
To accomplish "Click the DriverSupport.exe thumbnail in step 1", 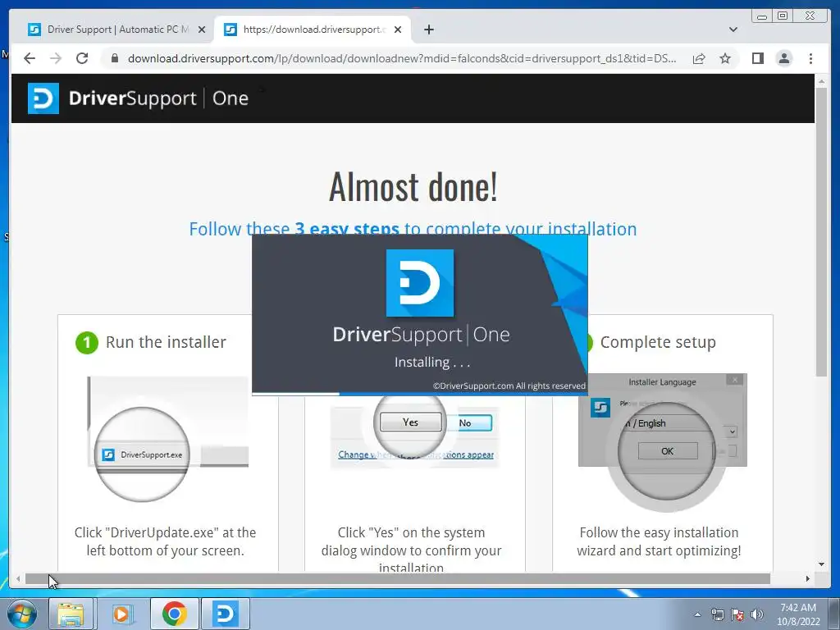I will coord(143,454).
